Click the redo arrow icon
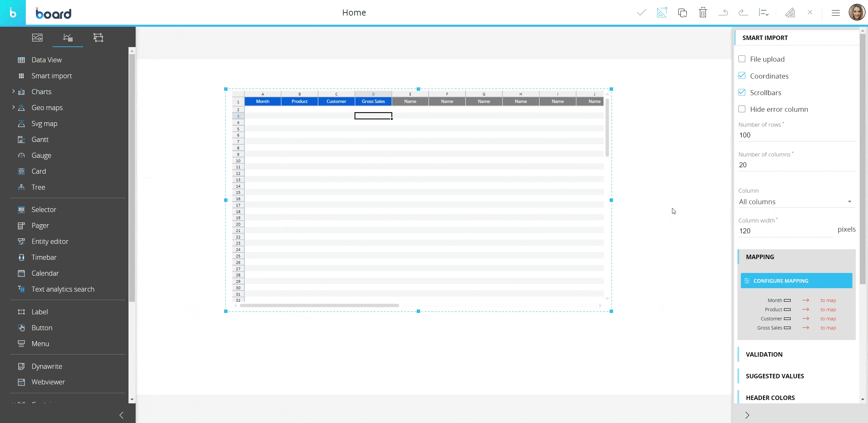868x423 pixels. (x=743, y=13)
